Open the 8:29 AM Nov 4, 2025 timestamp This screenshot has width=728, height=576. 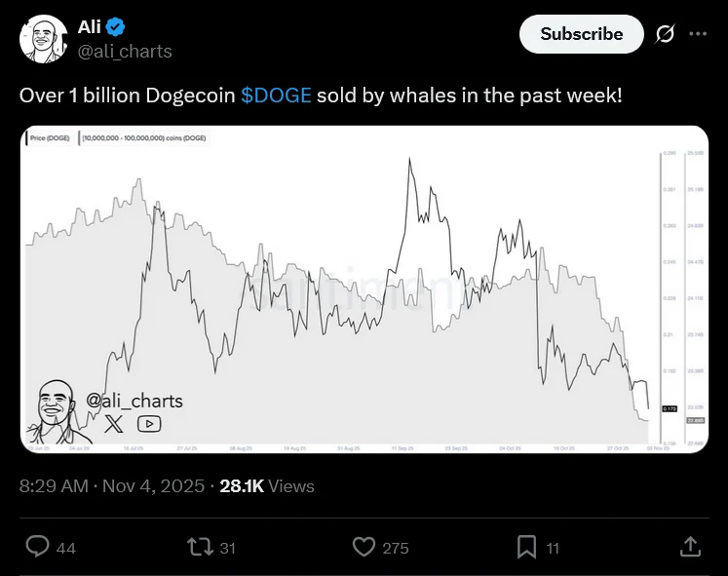[x=112, y=485]
